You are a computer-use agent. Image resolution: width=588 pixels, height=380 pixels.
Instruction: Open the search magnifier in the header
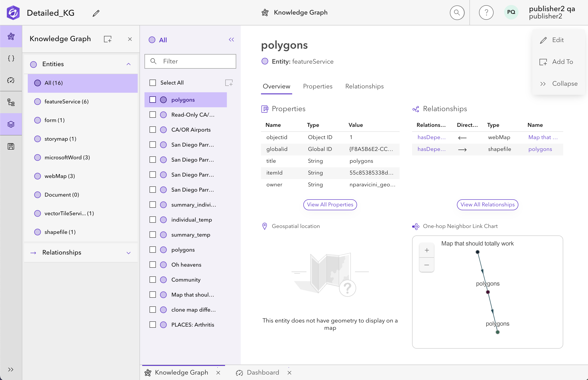point(457,12)
